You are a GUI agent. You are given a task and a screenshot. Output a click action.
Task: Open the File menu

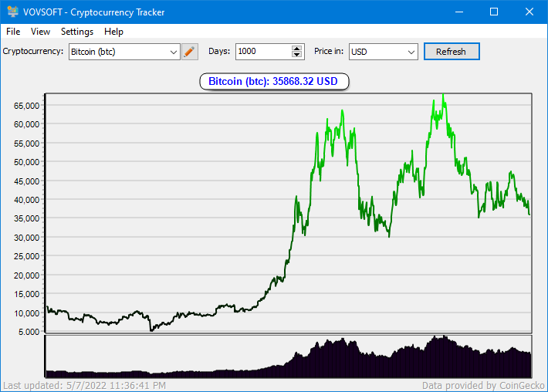tap(13, 32)
